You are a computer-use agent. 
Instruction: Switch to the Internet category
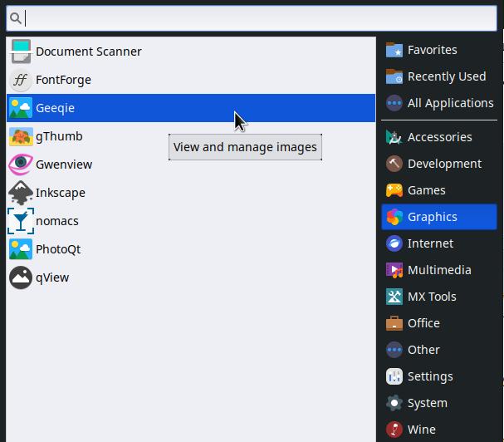[430, 243]
